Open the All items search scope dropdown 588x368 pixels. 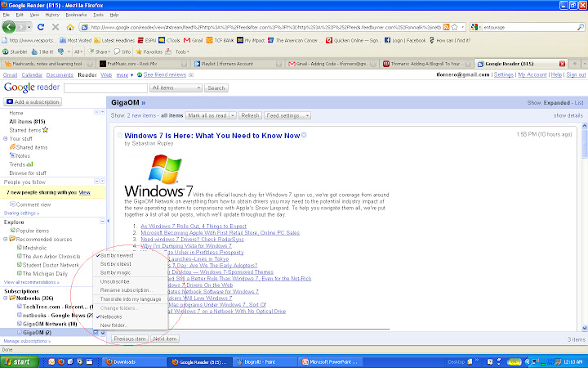pyautogui.click(x=176, y=88)
